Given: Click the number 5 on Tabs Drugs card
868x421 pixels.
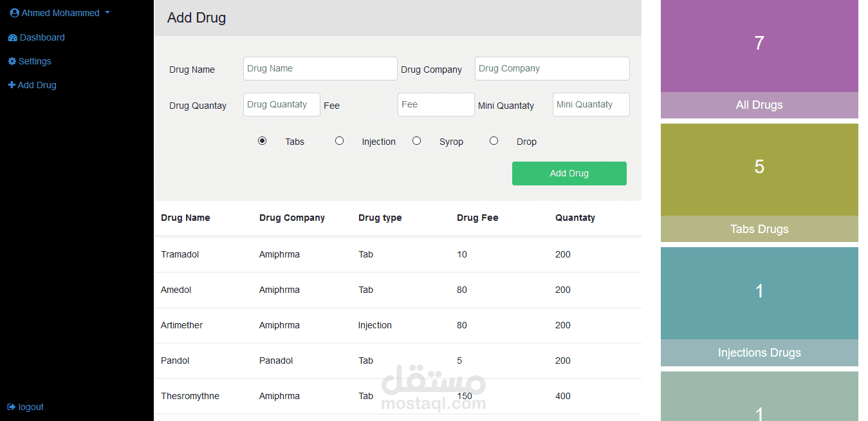Looking at the screenshot, I should [759, 167].
